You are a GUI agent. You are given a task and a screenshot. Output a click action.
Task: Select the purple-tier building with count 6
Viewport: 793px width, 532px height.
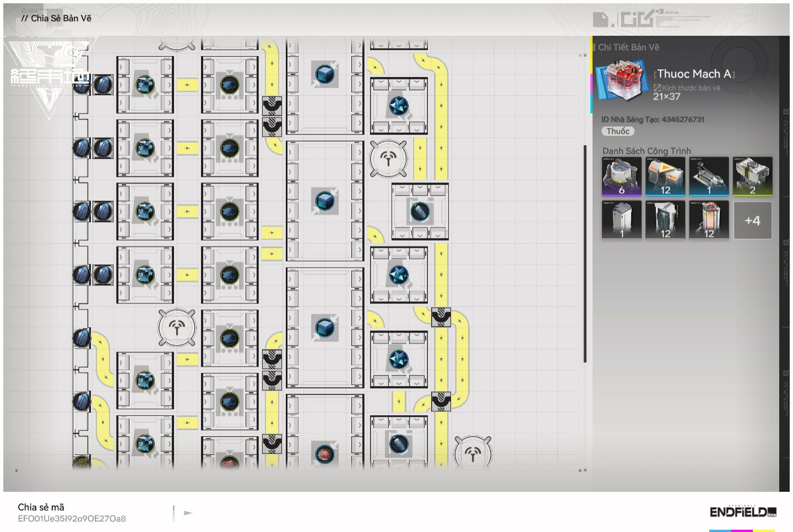pyautogui.click(x=621, y=177)
